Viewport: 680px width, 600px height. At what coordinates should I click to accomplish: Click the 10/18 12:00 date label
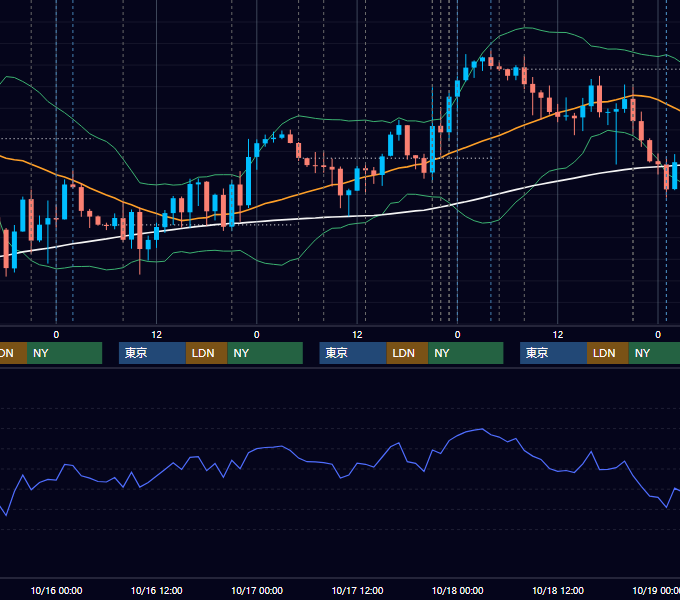(558, 590)
